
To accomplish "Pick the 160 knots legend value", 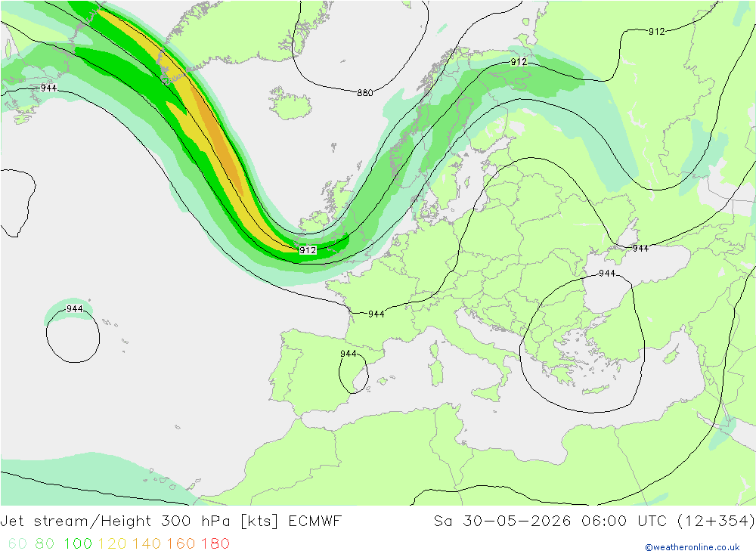I will (181, 543).
